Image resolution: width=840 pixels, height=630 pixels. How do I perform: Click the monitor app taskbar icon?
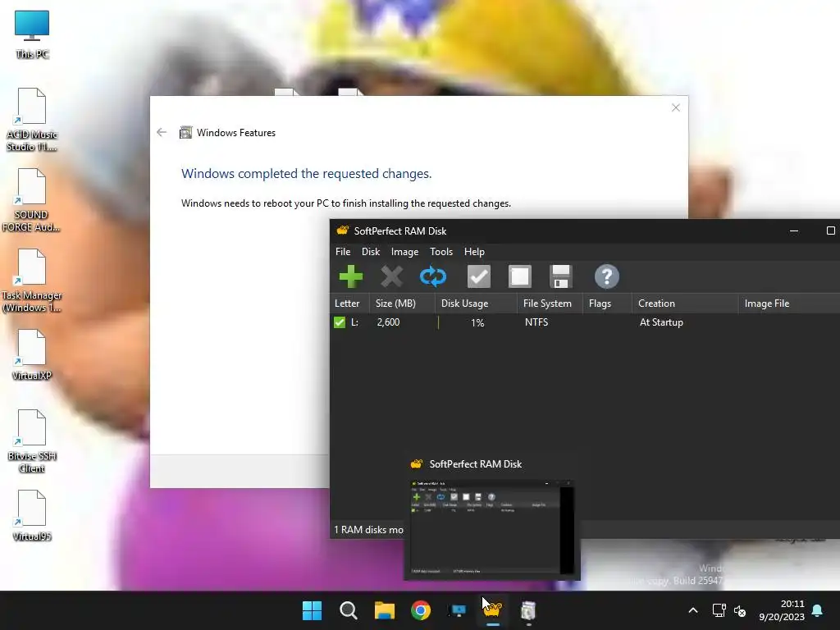coord(457,610)
